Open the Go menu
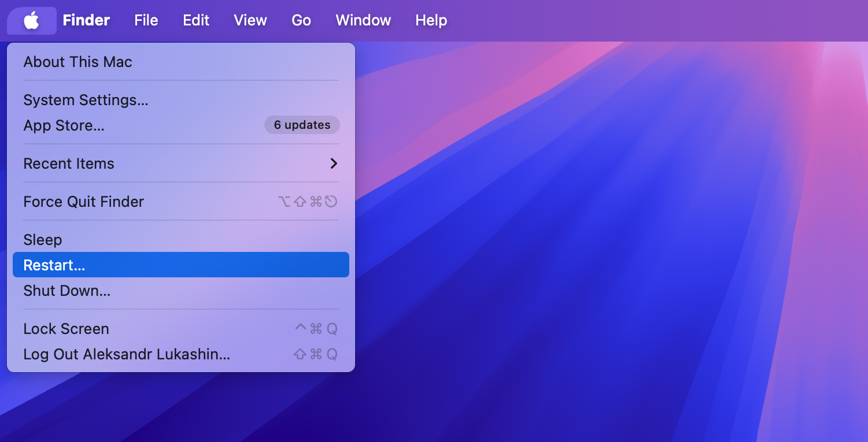Screen dimensions: 868x442 pos(301,20)
